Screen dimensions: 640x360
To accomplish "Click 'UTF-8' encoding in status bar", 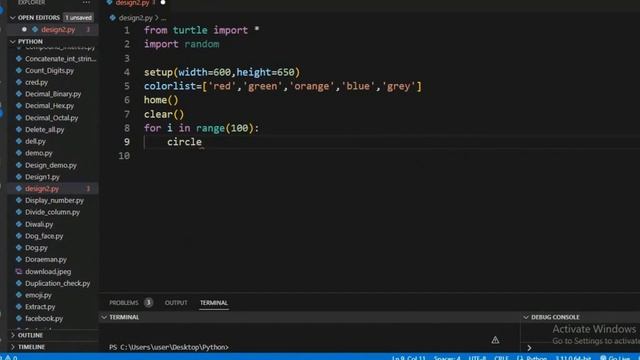I will click(x=477, y=358).
